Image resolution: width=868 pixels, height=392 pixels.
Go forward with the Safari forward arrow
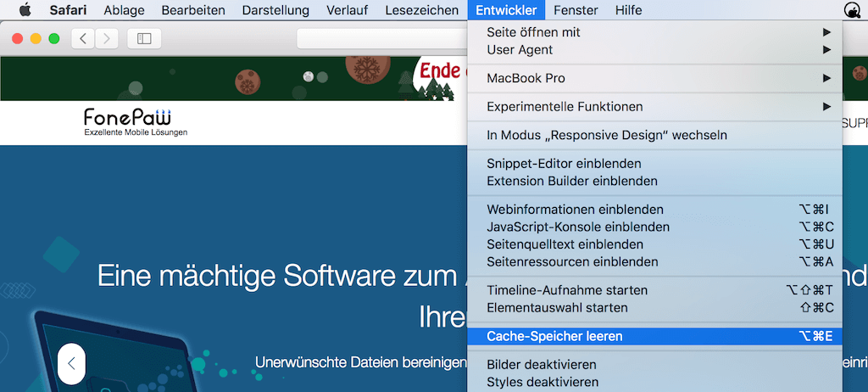[x=107, y=38]
